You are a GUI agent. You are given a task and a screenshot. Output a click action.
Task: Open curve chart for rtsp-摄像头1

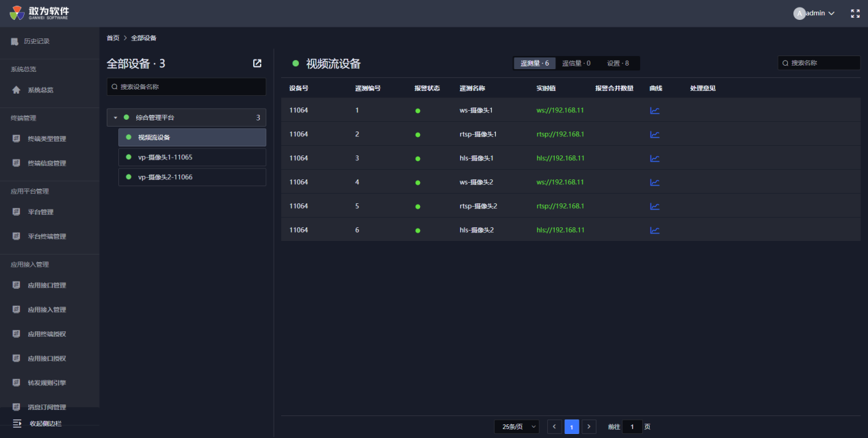click(x=655, y=134)
